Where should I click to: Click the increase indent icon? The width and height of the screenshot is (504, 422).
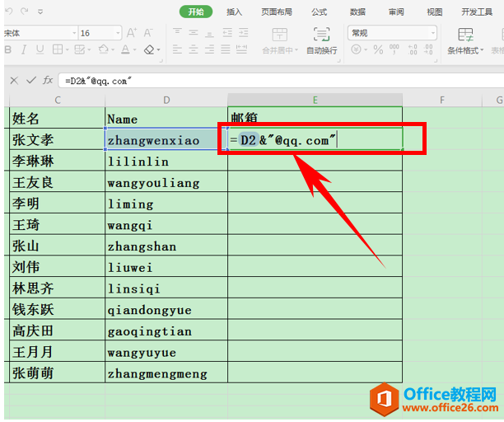pyautogui.click(x=243, y=32)
